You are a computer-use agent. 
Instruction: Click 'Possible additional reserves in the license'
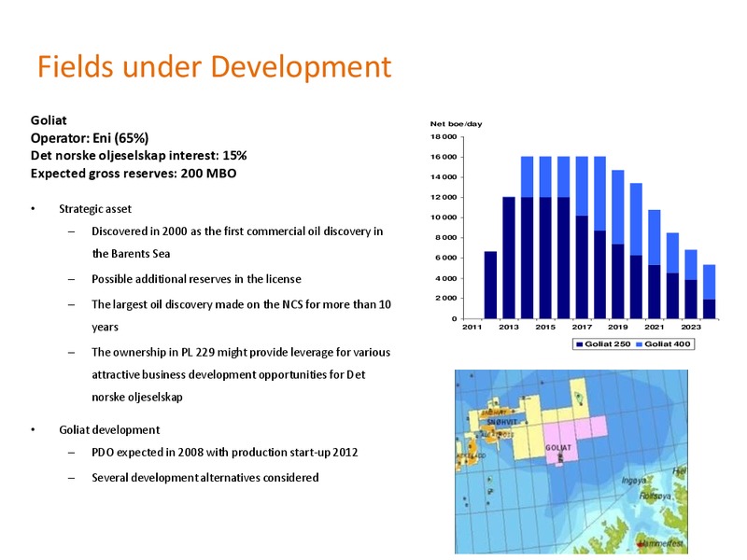click(196, 279)
